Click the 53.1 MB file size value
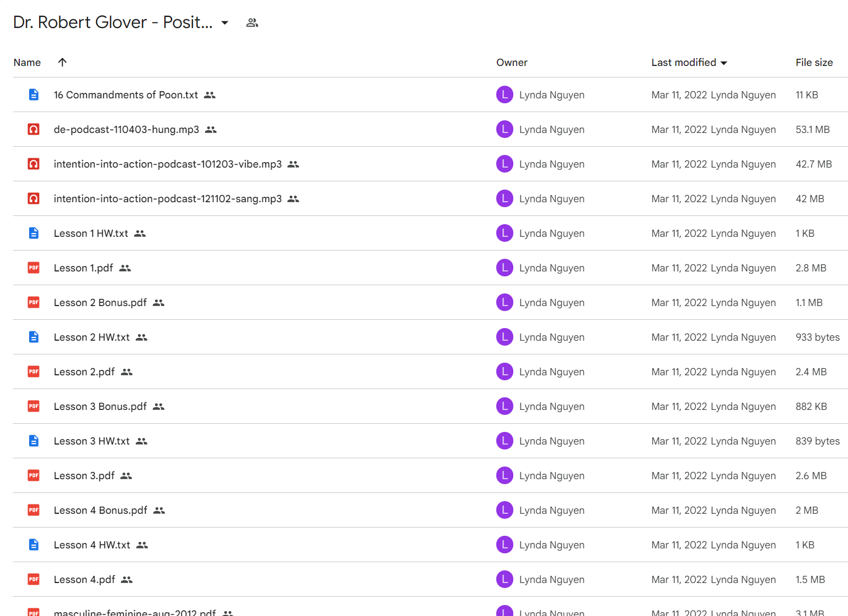This screenshot has width=848, height=616. pos(812,130)
